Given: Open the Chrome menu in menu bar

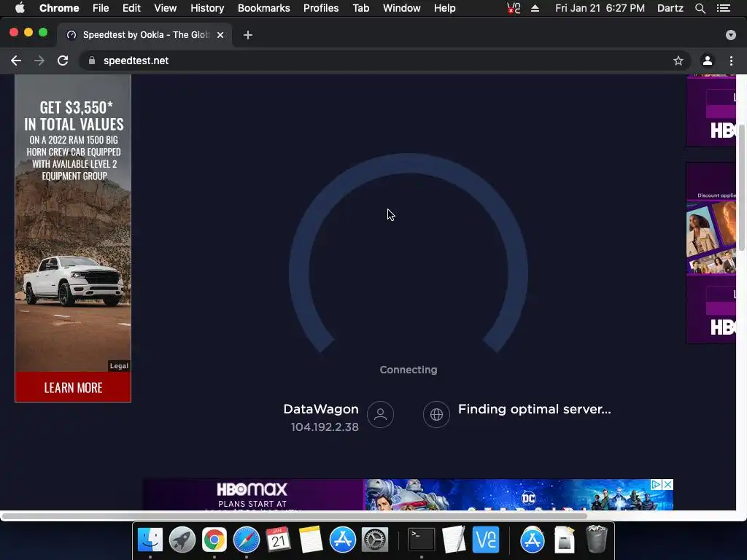Looking at the screenshot, I should coord(59,8).
